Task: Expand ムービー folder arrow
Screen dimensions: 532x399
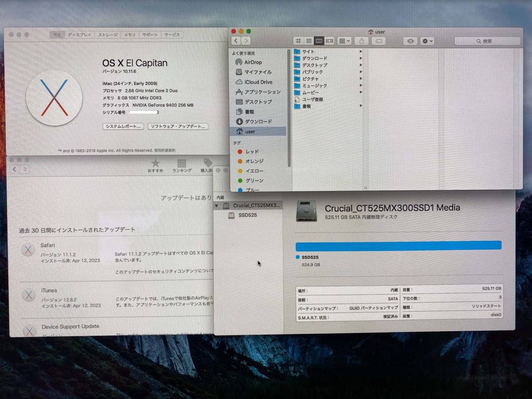Action: pyautogui.click(x=361, y=92)
